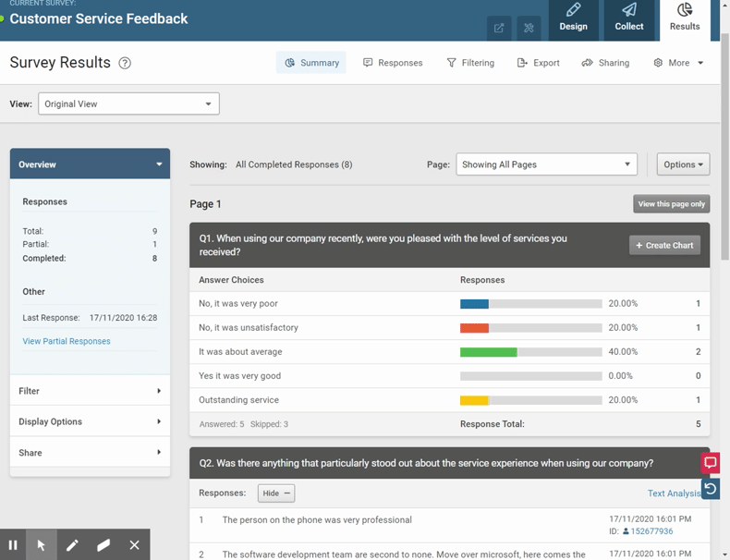Click the View this page only button
This screenshot has height=560, width=730.
tap(672, 204)
